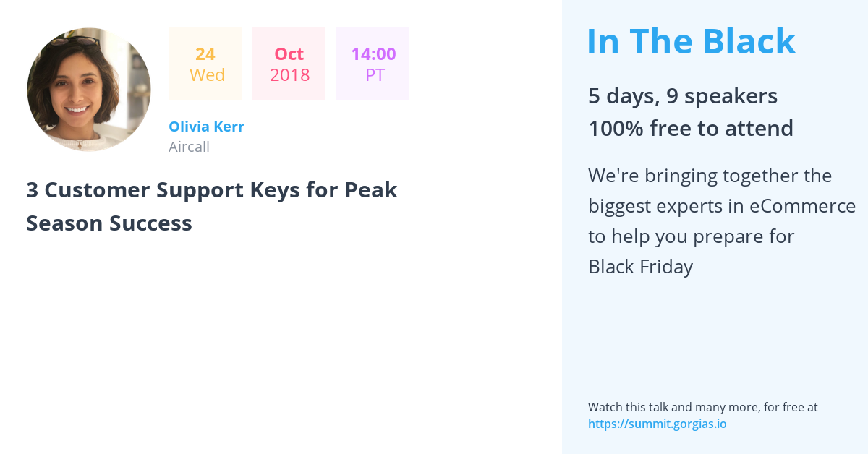Click the In The Black heading
This screenshot has width=868, height=454.
691,41
